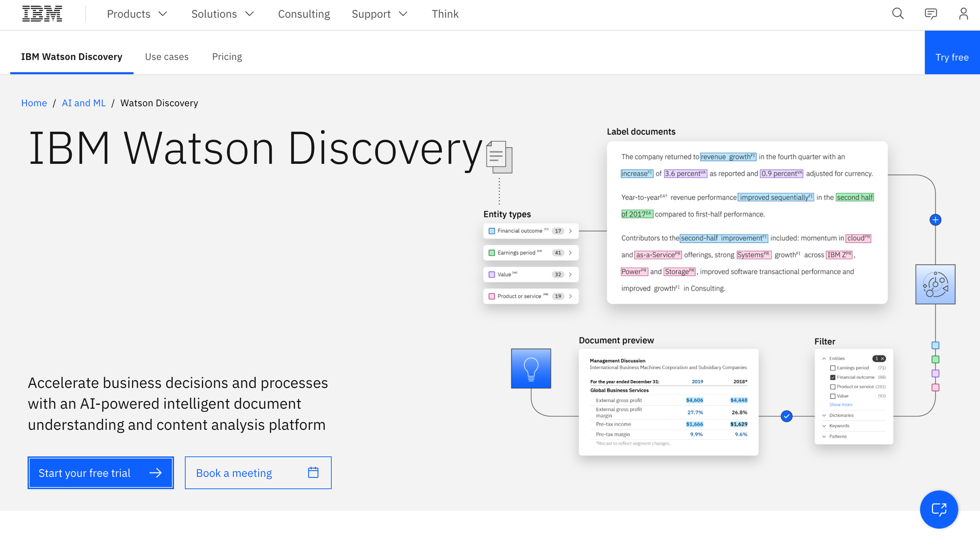Open the floating chat launcher button
The image size is (980, 547).
[x=939, y=509]
